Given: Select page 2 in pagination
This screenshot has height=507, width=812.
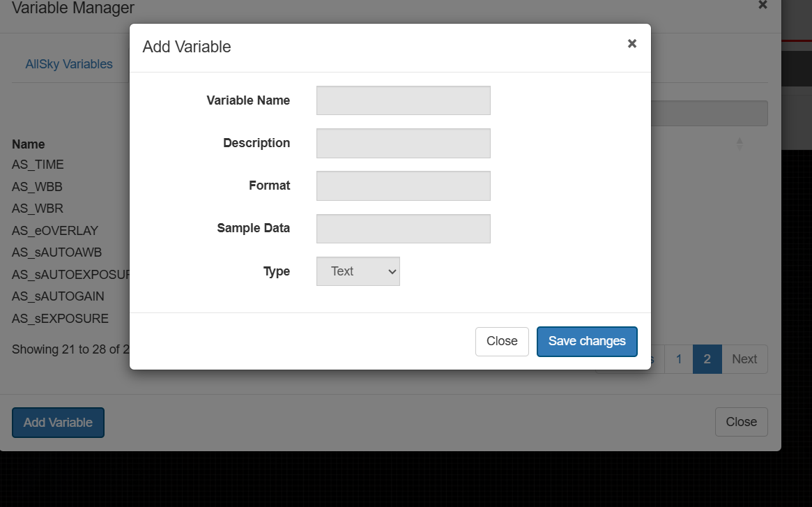Looking at the screenshot, I should (x=707, y=359).
